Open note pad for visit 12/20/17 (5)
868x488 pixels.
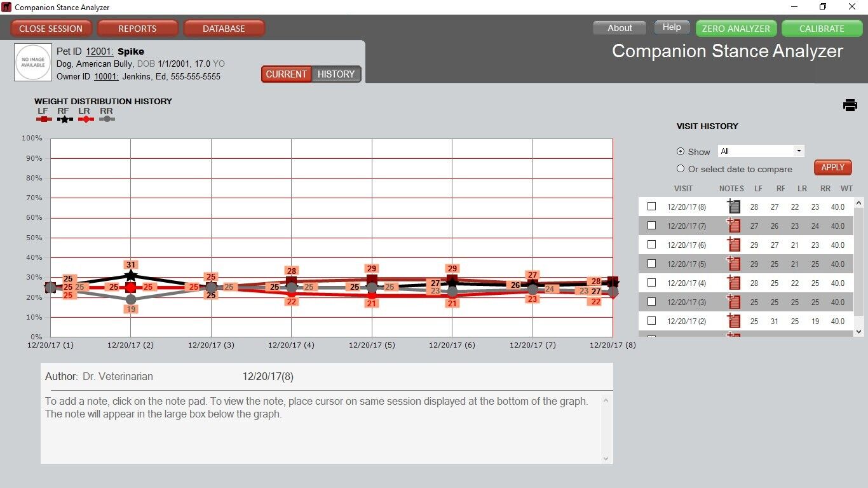(x=734, y=263)
